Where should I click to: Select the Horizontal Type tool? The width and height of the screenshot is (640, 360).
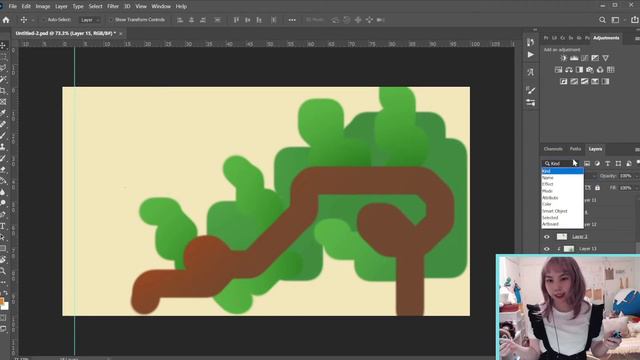(3, 226)
